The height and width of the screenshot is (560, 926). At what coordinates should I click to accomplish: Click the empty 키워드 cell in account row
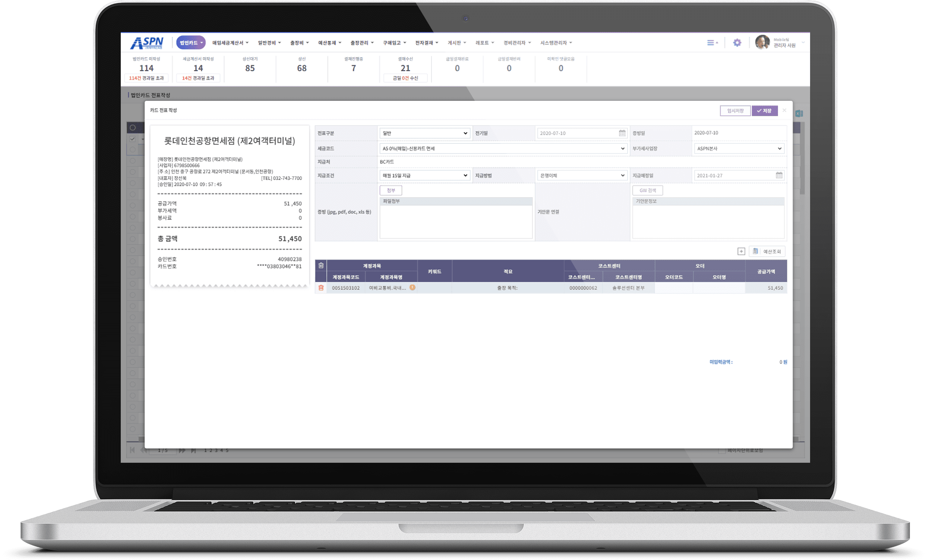434,288
